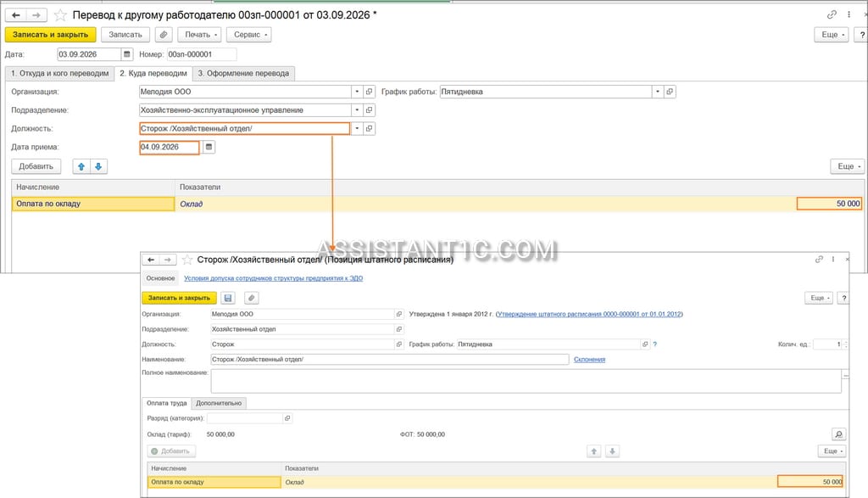Switch to tab 1. Откуда и кого переводим
This screenshot has height=498, width=868.
tap(60, 73)
